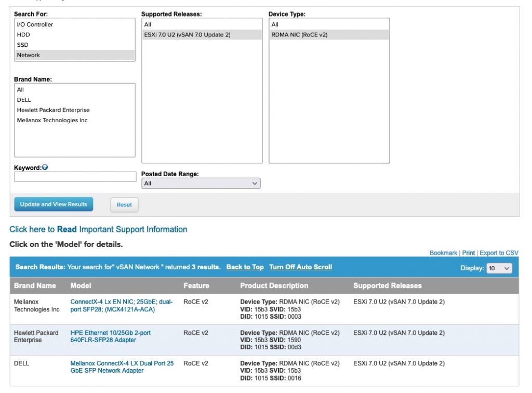The image size is (532, 393).
Task: Pick Mellanox Technologies Inc brand option
Action: tap(52, 120)
